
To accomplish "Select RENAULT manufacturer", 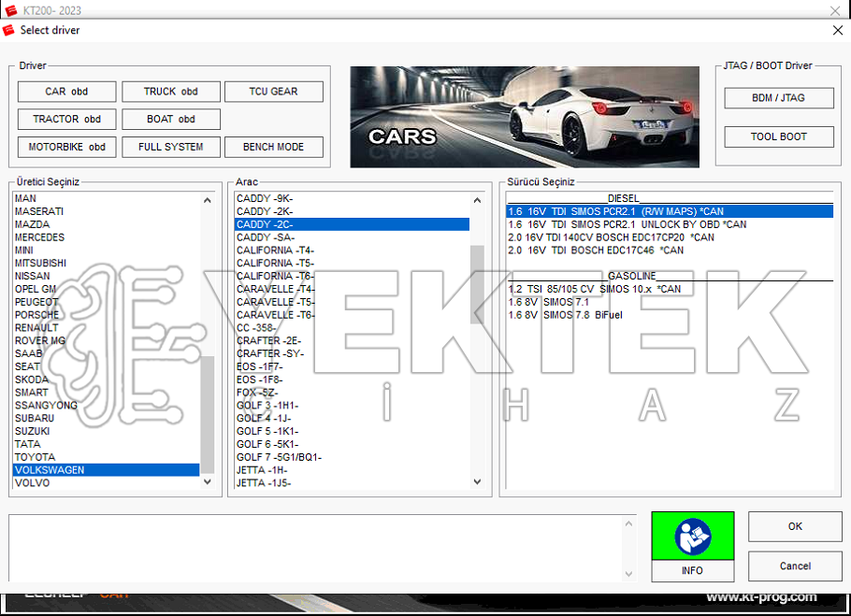I will (106, 328).
